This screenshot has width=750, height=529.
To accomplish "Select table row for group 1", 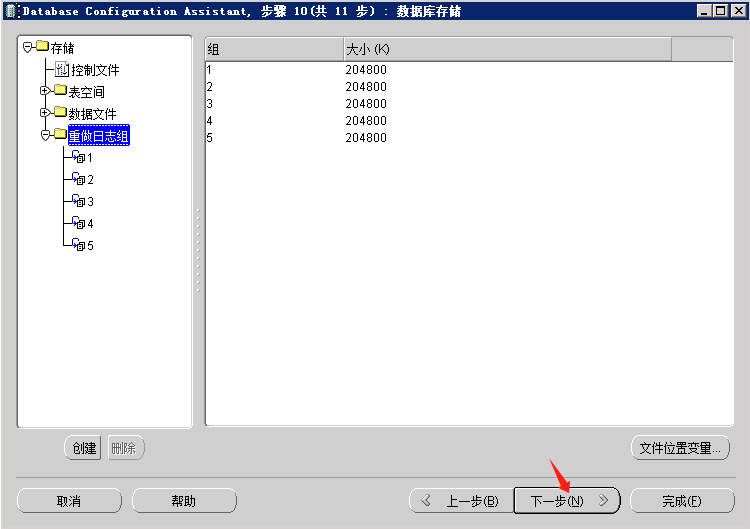I will (469, 70).
